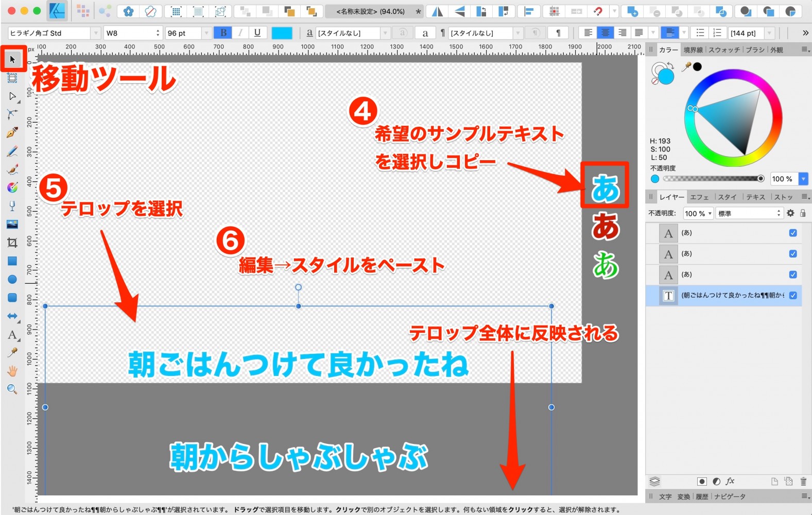Viewport: 812px width, 515px height.
Task: Select the Crop tool
Action: 12,243
